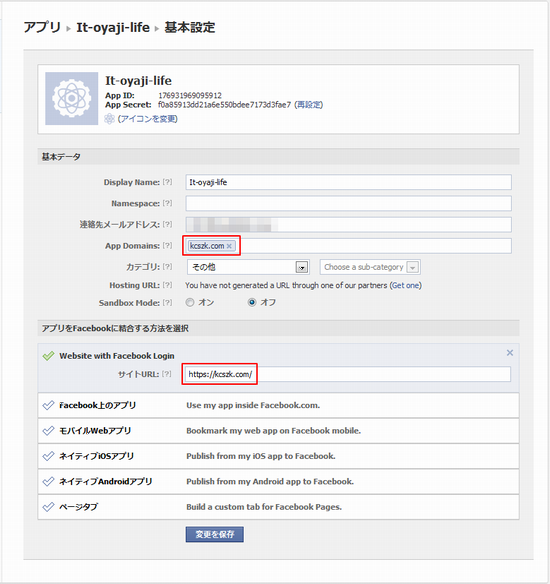Viewport: 550px width, 584px height.
Task: Select Sandbox Mode オン radio button
Action: click(190, 302)
